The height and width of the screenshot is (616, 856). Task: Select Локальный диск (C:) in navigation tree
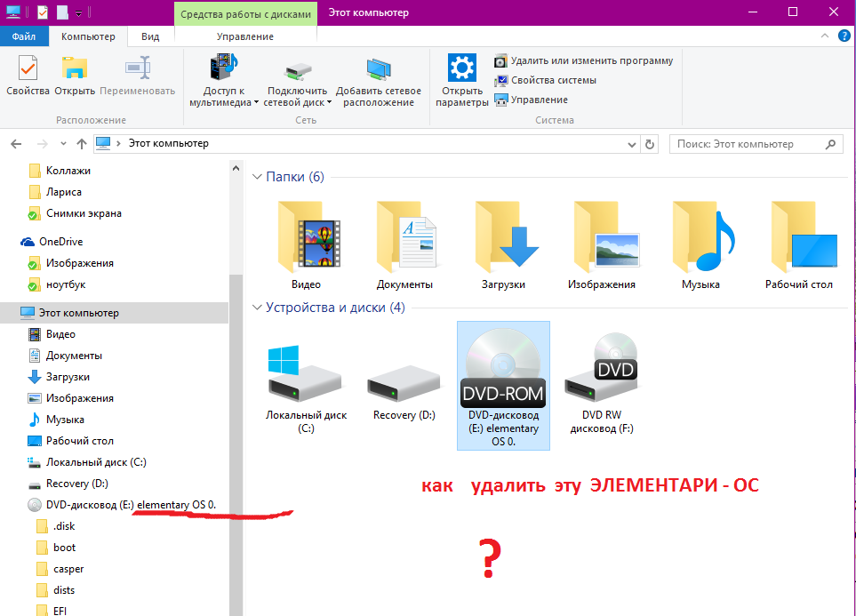(x=95, y=462)
